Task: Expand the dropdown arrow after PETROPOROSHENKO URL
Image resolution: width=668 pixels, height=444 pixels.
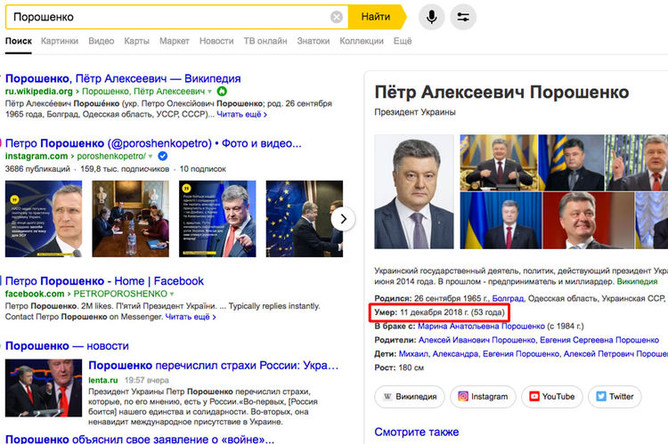Action: click(x=172, y=294)
